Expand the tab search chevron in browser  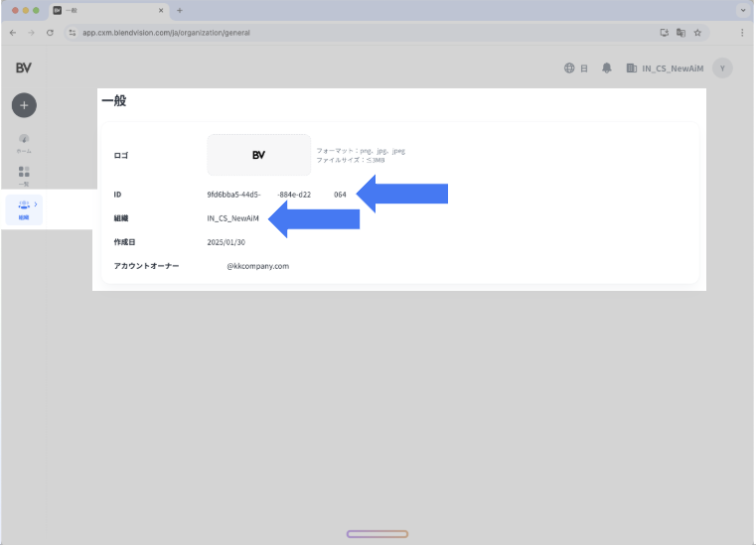coord(742,10)
